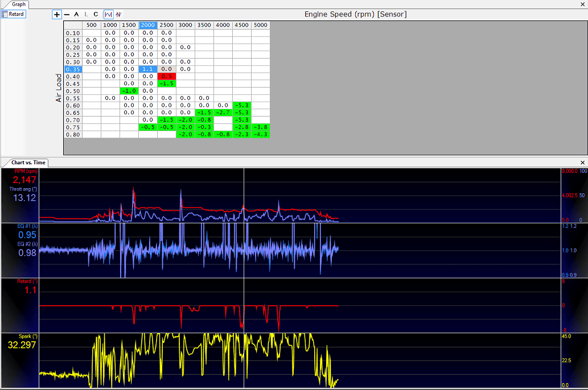
Task: Click the highlighted 1.1 retard cell
Action: (x=148, y=69)
